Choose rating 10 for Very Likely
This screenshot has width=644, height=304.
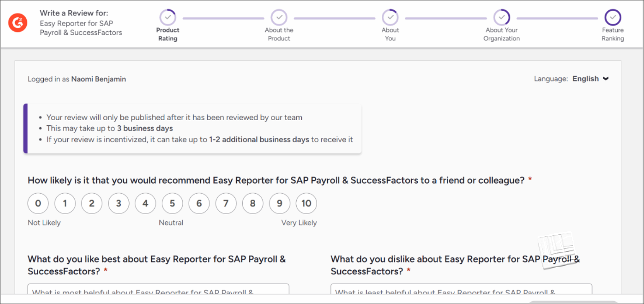point(306,203)
